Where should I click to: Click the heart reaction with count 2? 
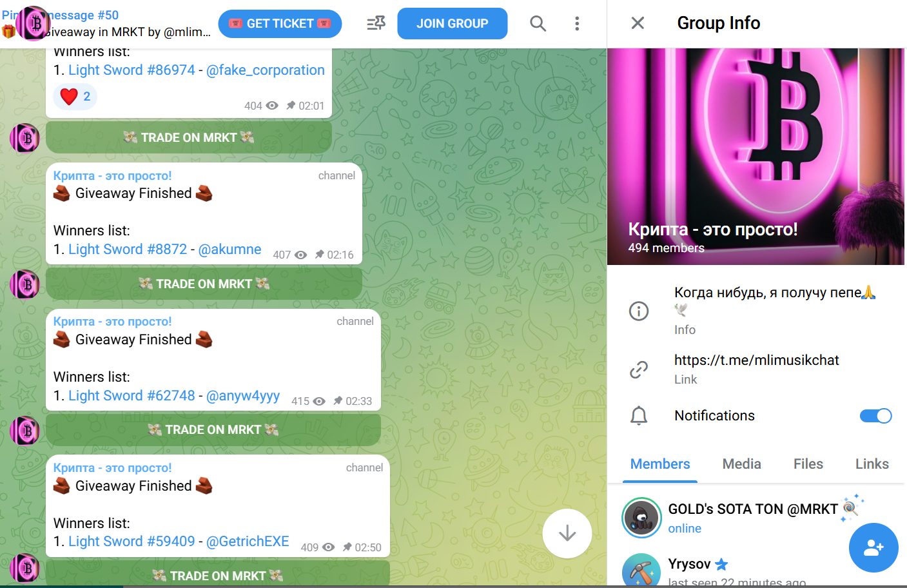tap(75, 97)
